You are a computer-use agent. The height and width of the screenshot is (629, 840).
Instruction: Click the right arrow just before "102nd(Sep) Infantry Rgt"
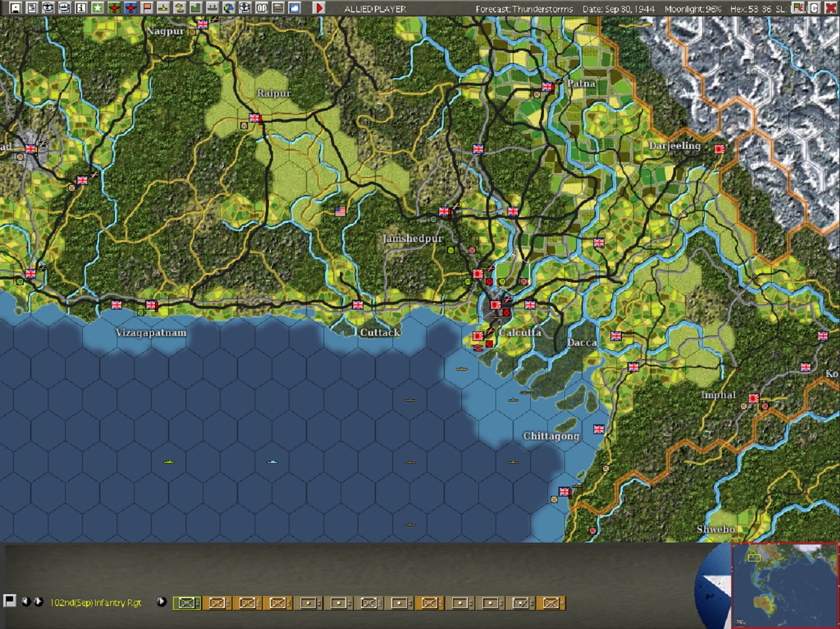(38, 601)
